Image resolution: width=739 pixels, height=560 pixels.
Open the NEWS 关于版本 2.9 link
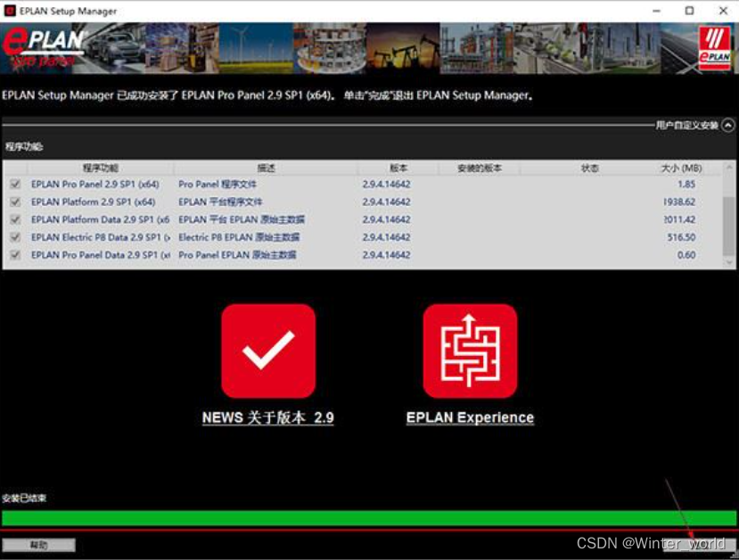tap(267, 417)
